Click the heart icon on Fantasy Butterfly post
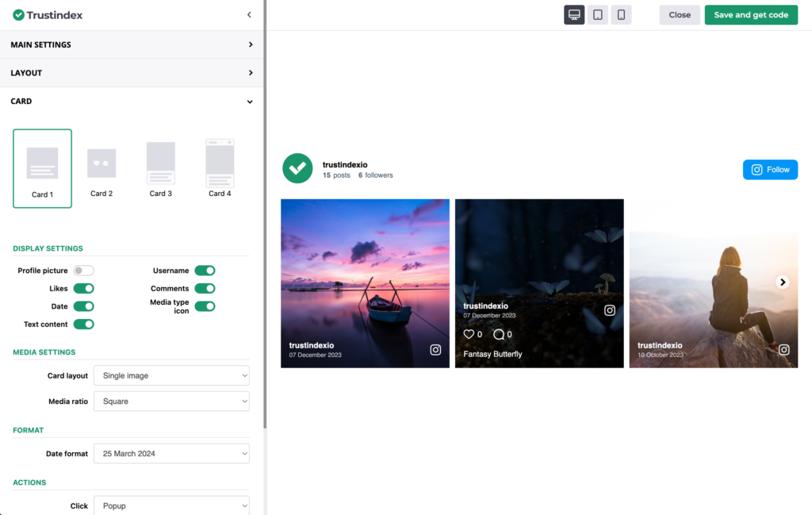This screenshot has height=515, width=812. click(468, 334)
